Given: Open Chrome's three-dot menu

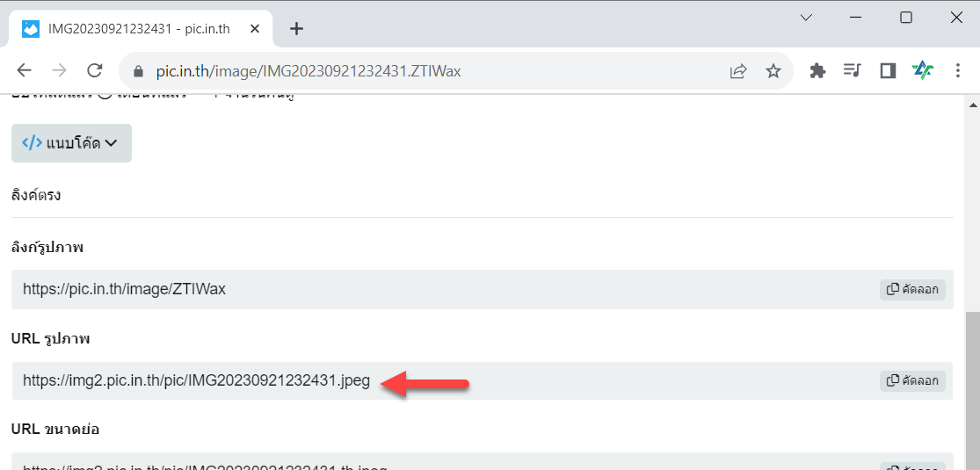Looking at the screenshot, I should click(x=957, y=70).
